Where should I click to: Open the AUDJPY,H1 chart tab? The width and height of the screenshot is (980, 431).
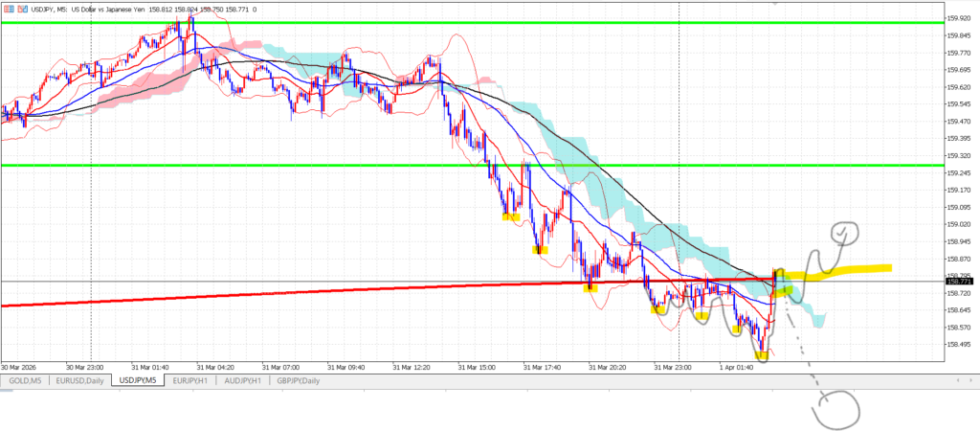coord(244,380)
